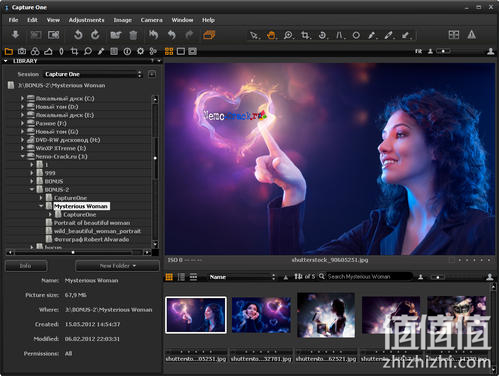Expand the BONUS folder node
499x376 pixels.
(x=32, y=181)
